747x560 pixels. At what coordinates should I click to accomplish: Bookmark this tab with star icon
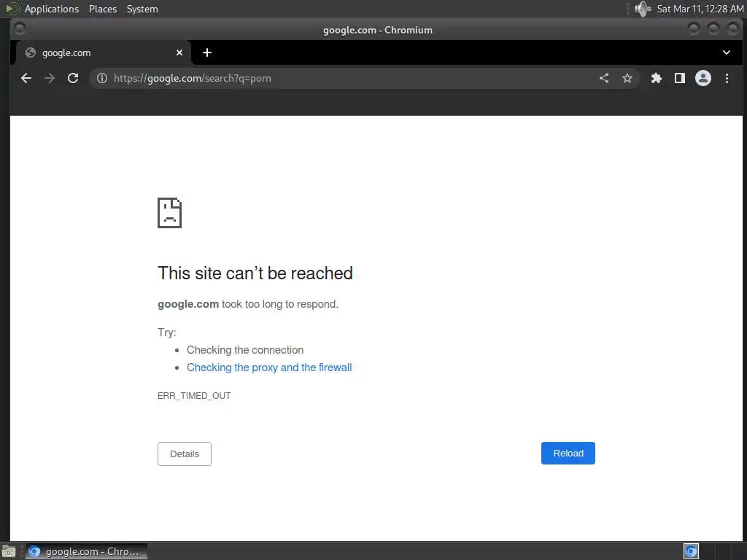627,78
